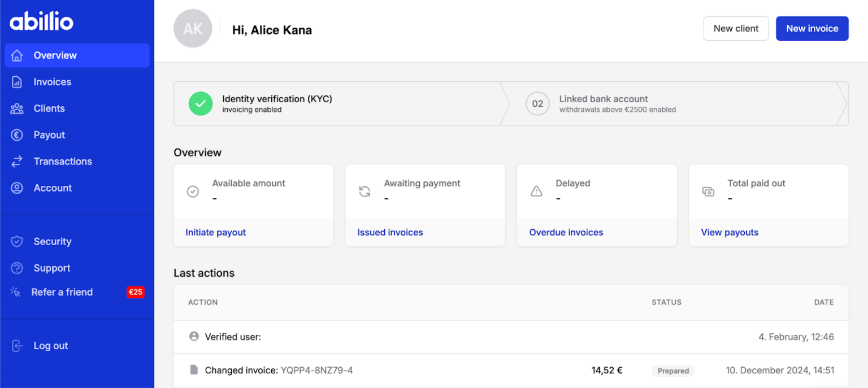This screenshot has height=388, width=868.
Task: Open changed invoice YQPP4-8NZ79-4 row
Action: click(x=316, y=370)
